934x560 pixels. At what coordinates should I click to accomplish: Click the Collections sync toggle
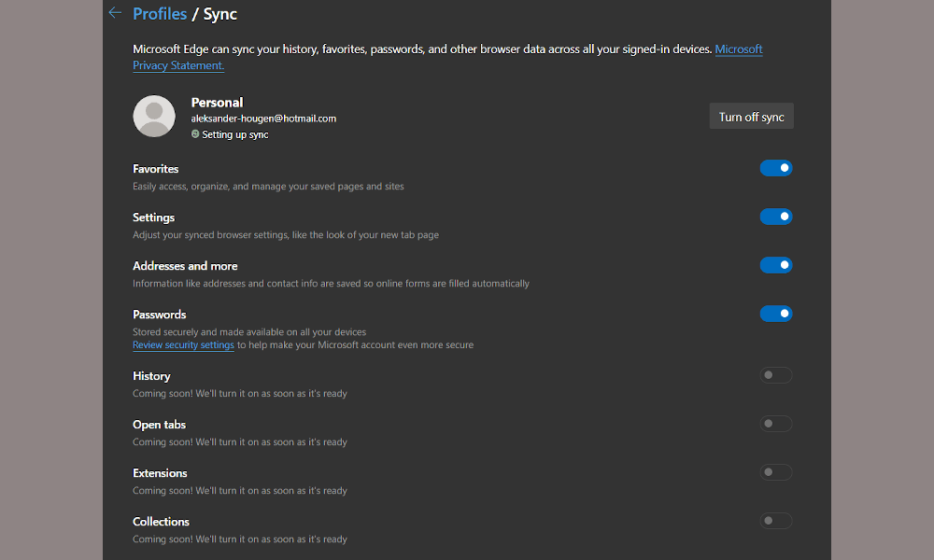(x=775, y=521)
